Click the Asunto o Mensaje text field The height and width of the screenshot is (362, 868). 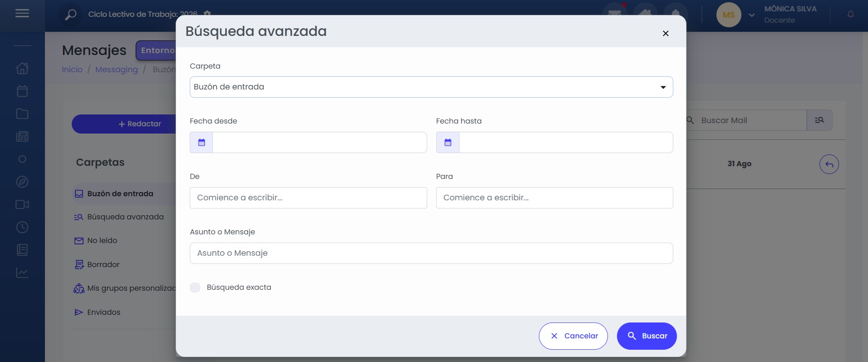coord(431,253)
